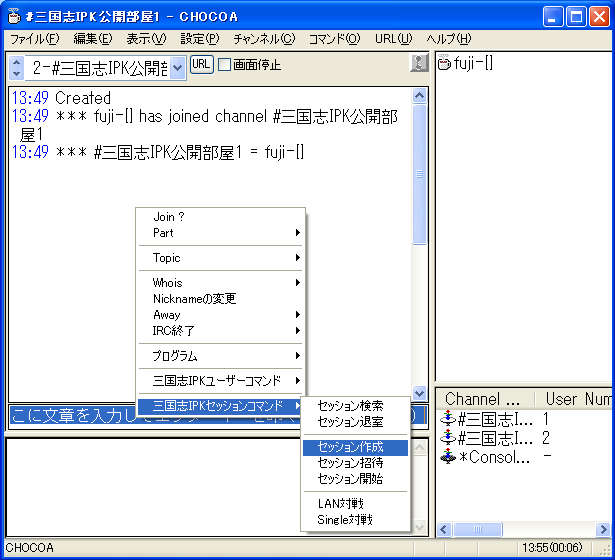Screen dimensions: 615x560
Task: Toggle the 画面停止 checkbox
Action: [224, 65]
